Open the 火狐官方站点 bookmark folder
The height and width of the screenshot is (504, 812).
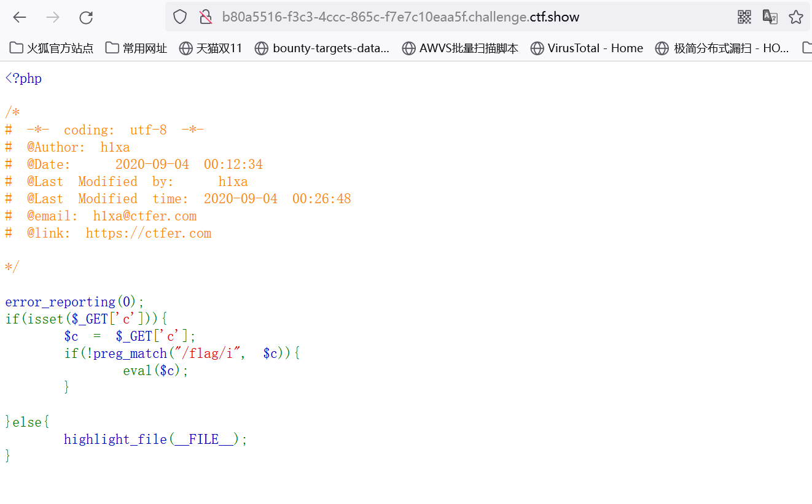(52, 48)
